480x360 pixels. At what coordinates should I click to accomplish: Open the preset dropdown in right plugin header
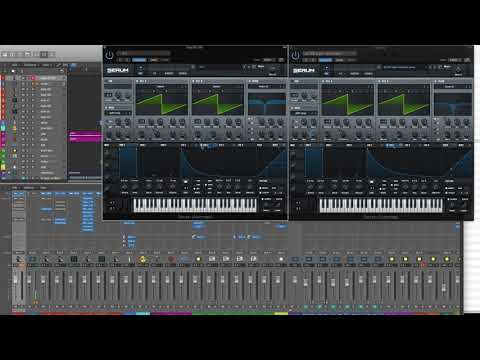(x=329, y=53)
